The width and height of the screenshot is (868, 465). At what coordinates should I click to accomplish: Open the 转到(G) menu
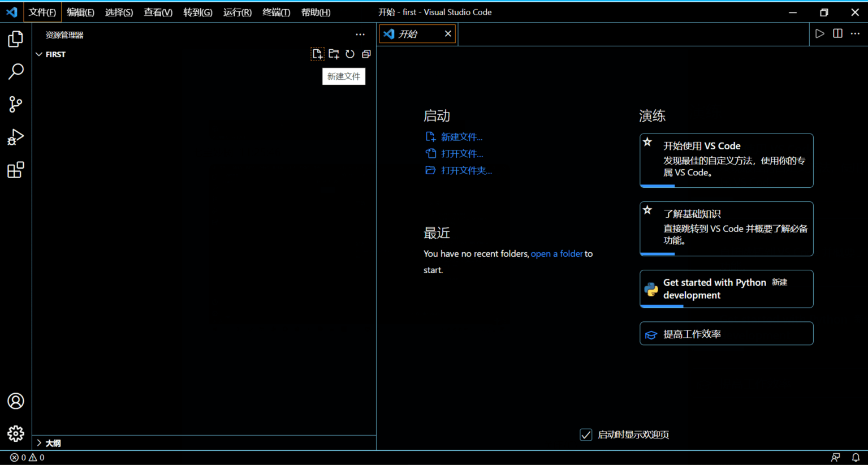point(197,12)
